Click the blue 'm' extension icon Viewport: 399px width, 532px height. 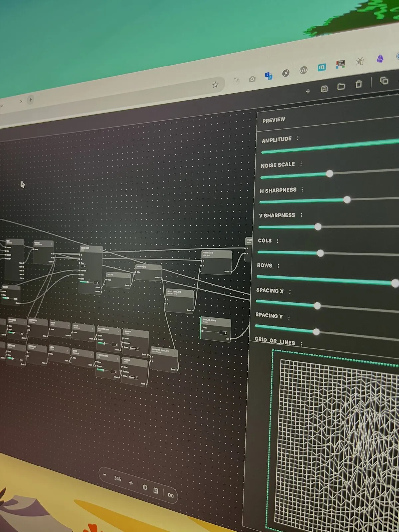(322, 67)
